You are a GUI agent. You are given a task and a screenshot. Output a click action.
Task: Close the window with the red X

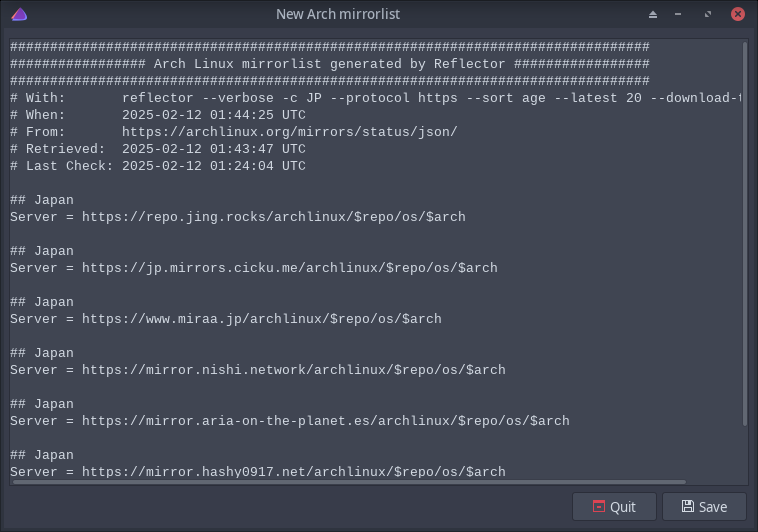(x=738, y=15)
